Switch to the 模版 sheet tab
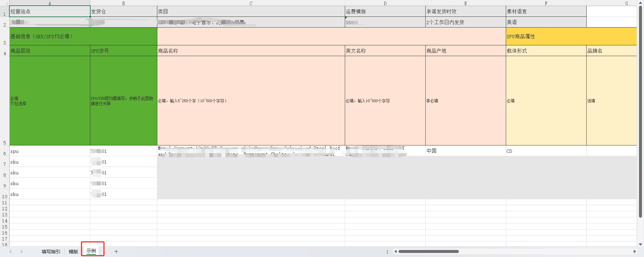The height and width of the screenshot is (257, 644). 73,252
